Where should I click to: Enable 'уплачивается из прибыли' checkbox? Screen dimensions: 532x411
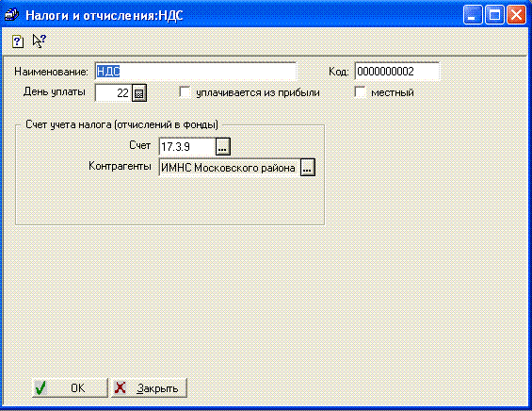185,92
